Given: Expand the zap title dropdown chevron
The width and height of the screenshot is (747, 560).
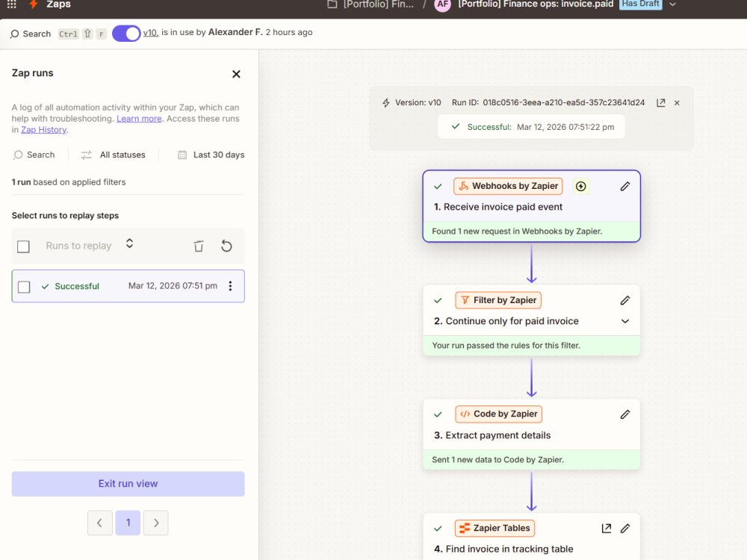Looking at the screenshot, I should coord(673,4).
